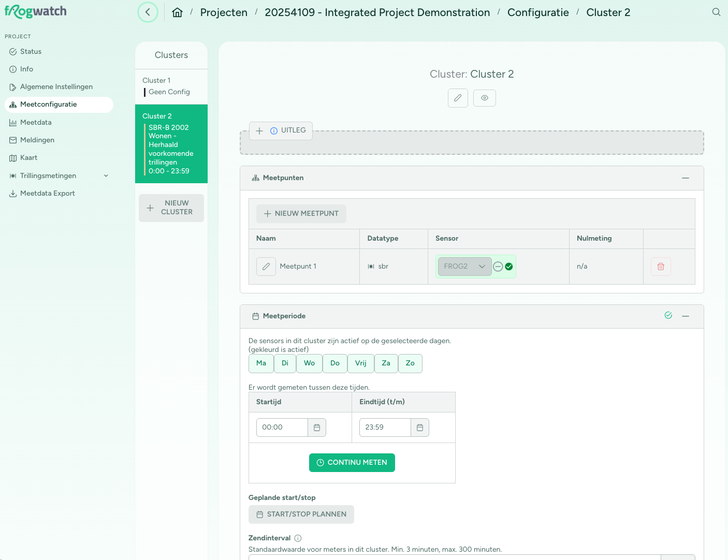
Task: Toggle Sunday (Zo) active day
Action: coord(410,363)
